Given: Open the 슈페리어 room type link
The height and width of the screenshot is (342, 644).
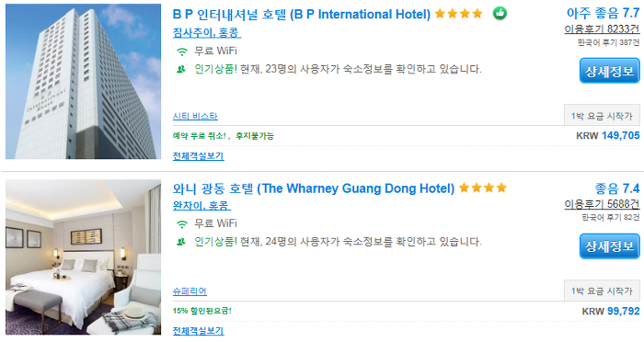Looking at the screenshot, I should (190, 291).
